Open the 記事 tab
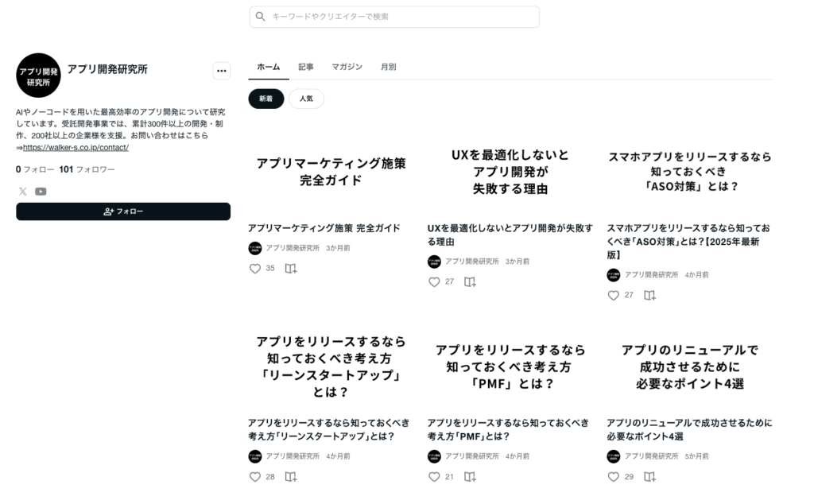This screenshot has width=814, height=504. click(306, 67)
